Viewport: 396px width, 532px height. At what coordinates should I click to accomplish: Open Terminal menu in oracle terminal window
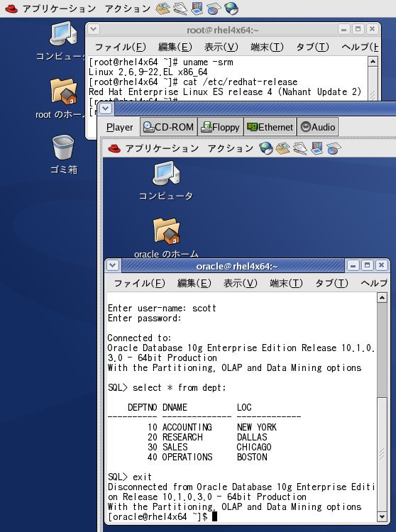tap(286, 283)
